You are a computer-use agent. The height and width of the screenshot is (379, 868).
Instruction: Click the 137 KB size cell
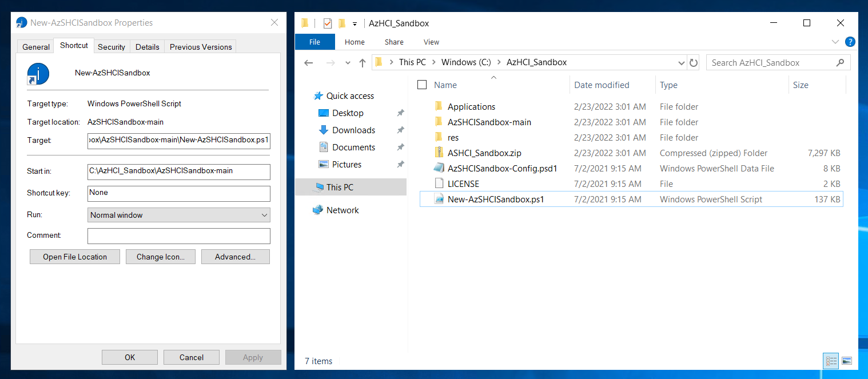click(827, 200)
